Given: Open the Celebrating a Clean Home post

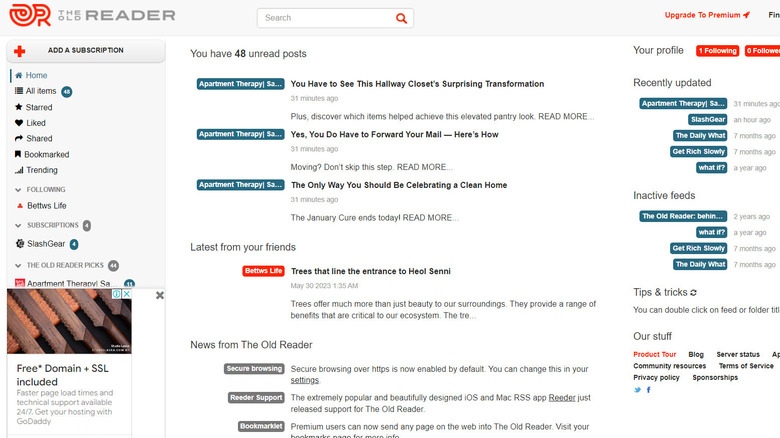Looking at the screenshot, I should pyautogui.click(x=399, y=185).
